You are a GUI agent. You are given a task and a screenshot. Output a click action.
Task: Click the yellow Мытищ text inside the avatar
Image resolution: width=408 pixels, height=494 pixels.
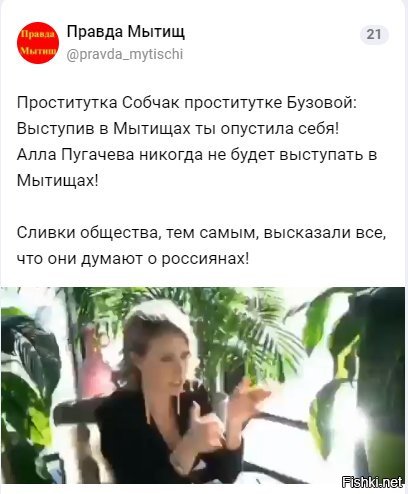38,51
